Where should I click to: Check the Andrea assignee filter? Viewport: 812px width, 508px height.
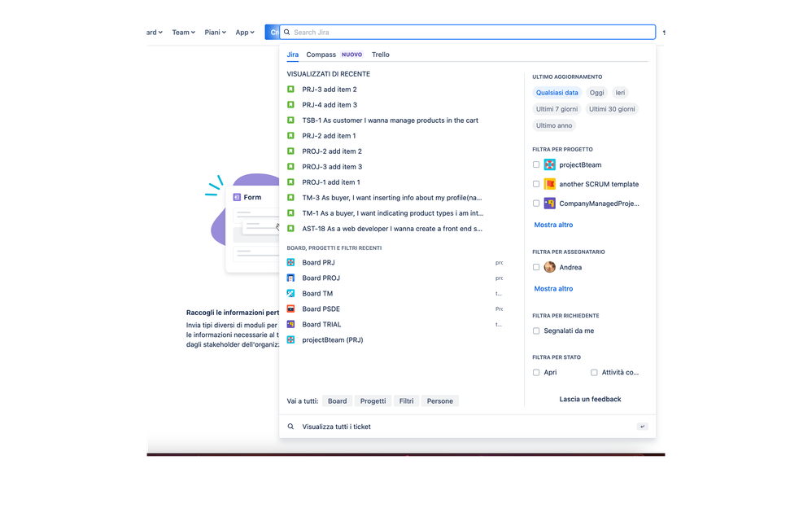[x=536, y=268]
